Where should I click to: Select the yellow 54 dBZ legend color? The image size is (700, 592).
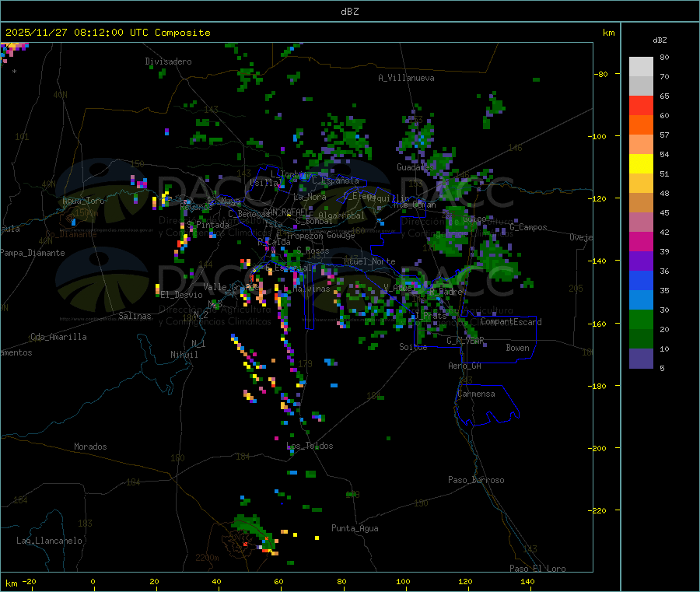point(641,164)
